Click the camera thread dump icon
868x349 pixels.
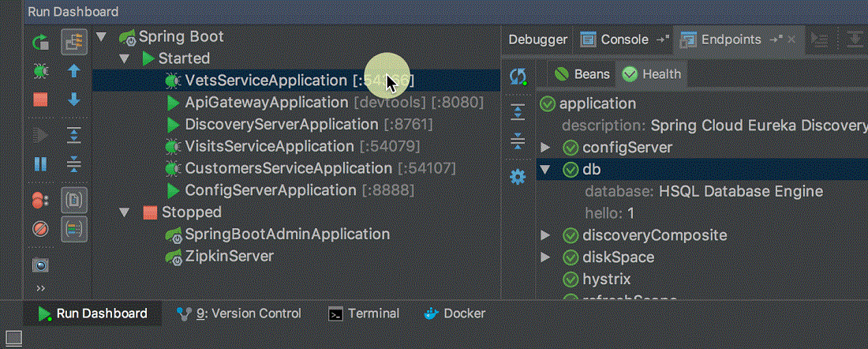click(x=40, y=265)
